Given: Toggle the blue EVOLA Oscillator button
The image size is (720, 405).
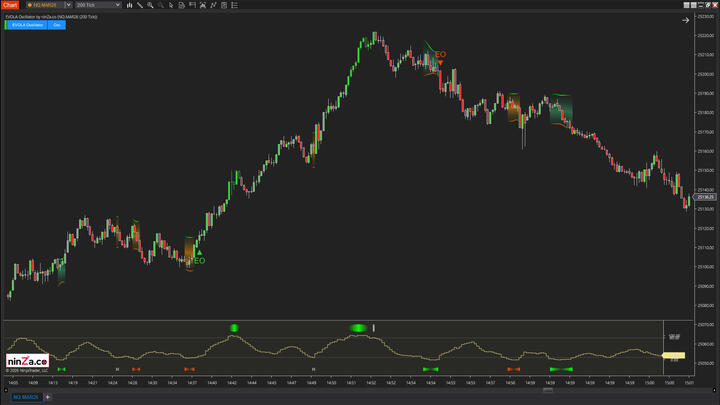Looking at the screenshot, I should tap(25, 25).
